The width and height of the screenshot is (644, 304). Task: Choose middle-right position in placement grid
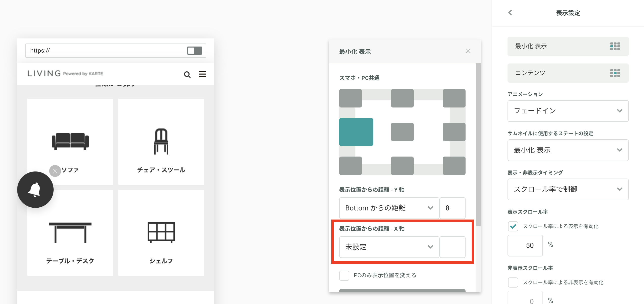click(x=454, y=132)
